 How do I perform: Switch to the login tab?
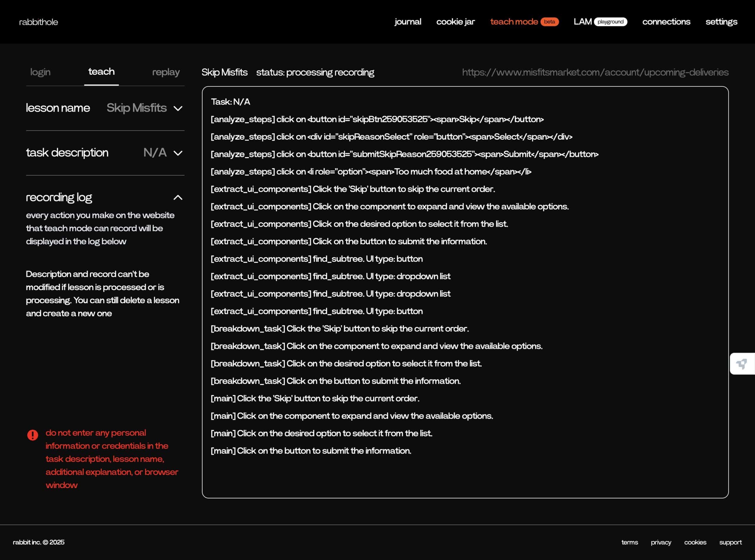tap(40, 72)
